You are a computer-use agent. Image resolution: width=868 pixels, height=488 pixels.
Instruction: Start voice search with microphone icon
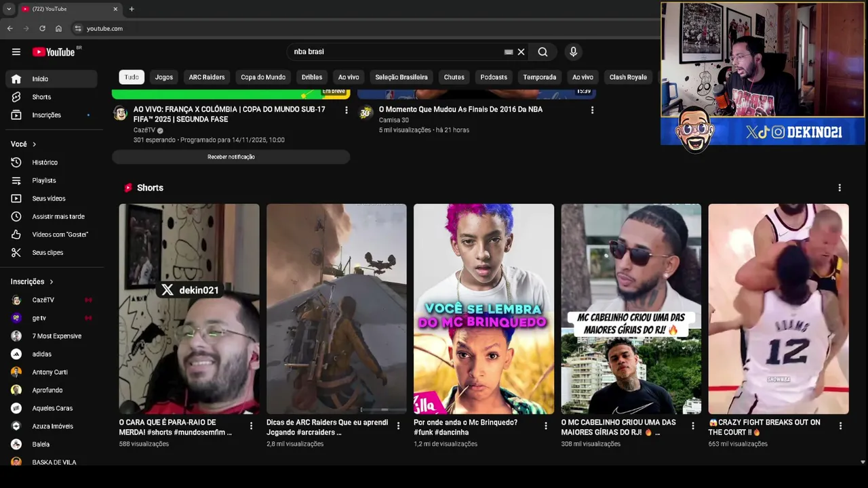pos(573,52)
